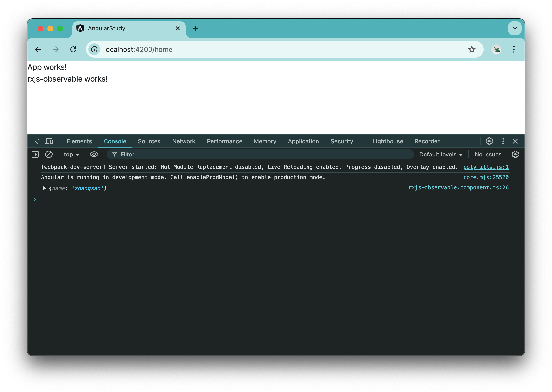552x392 pixels.
Task: Click the DevTools more options icon
Action: (503, 141)
